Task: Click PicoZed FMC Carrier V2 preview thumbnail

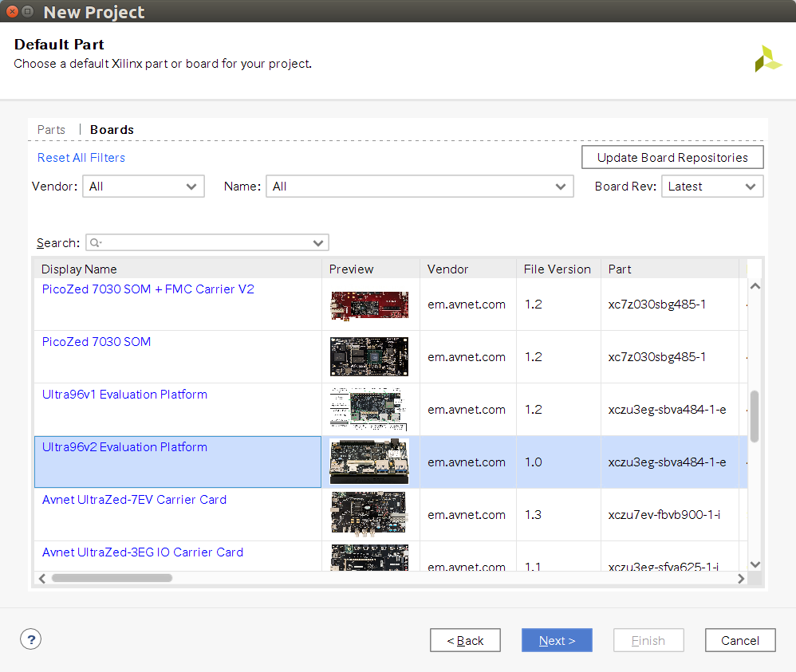Action: pyautogui.click(x=369, y=305)
